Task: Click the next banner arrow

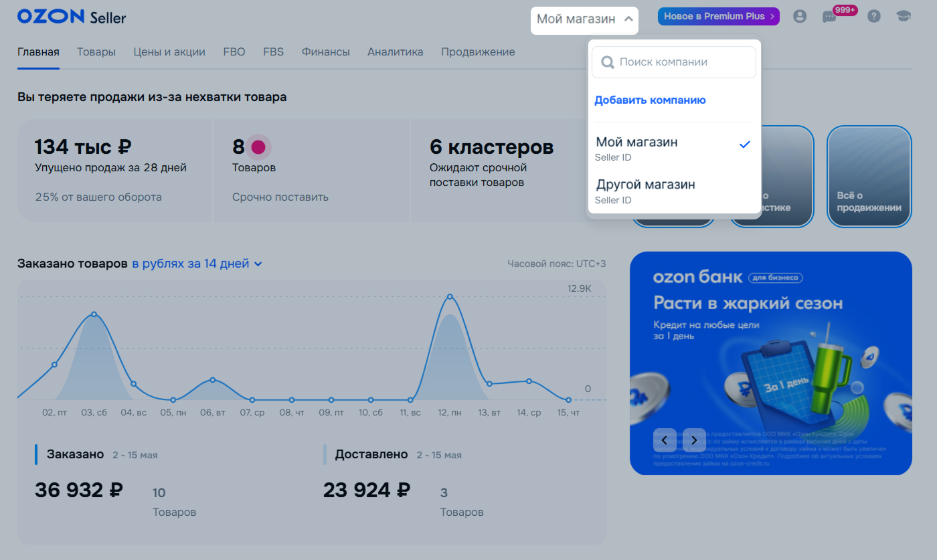Action: click(695, 440)
